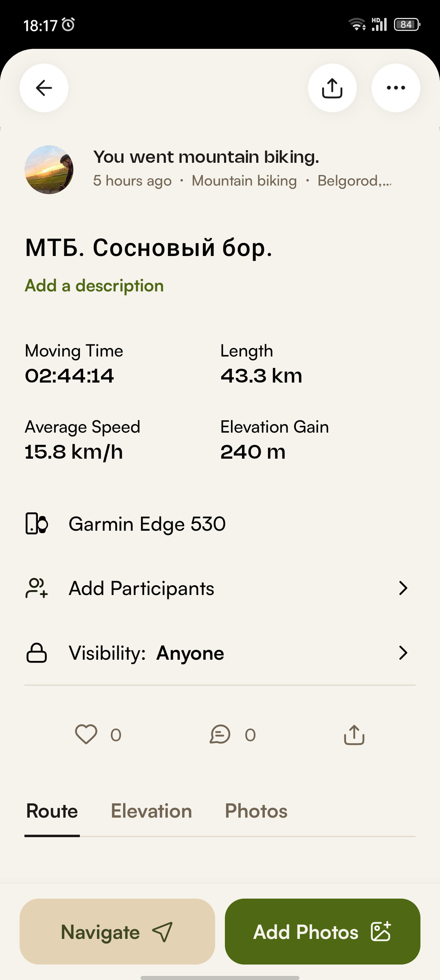The width and height of the screenshot is (440, 980).
Task: Go back with the arrow button
Action: [x=44, y=88]
